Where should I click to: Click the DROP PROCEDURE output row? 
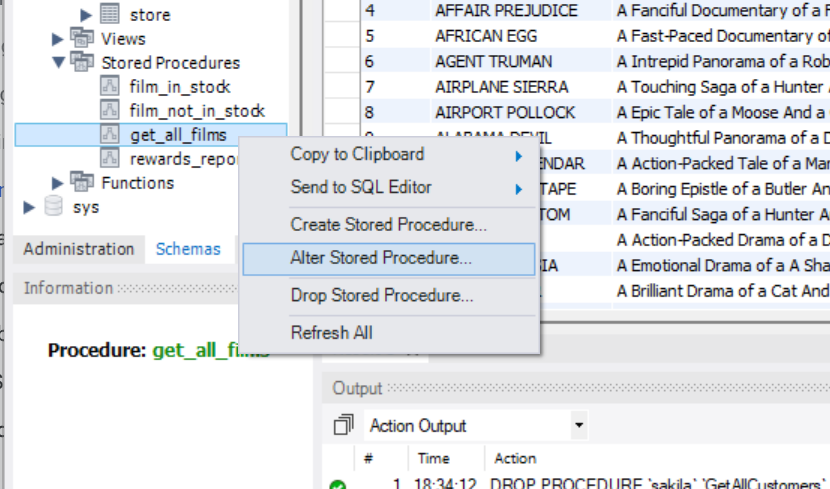point(577,483)
